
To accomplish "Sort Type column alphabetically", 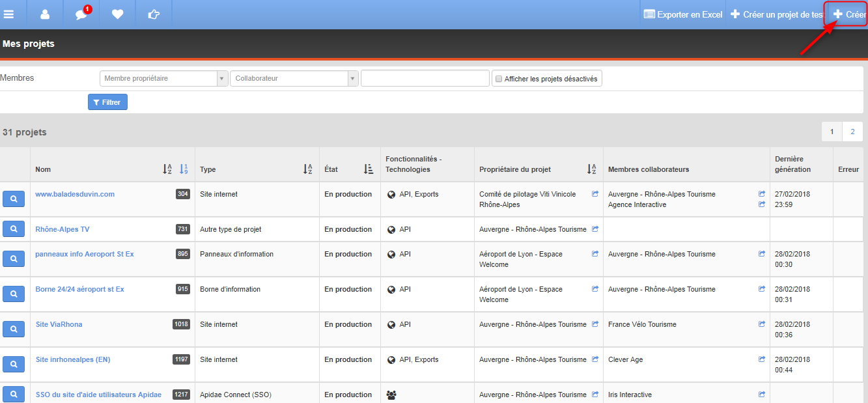I will 308,169.
